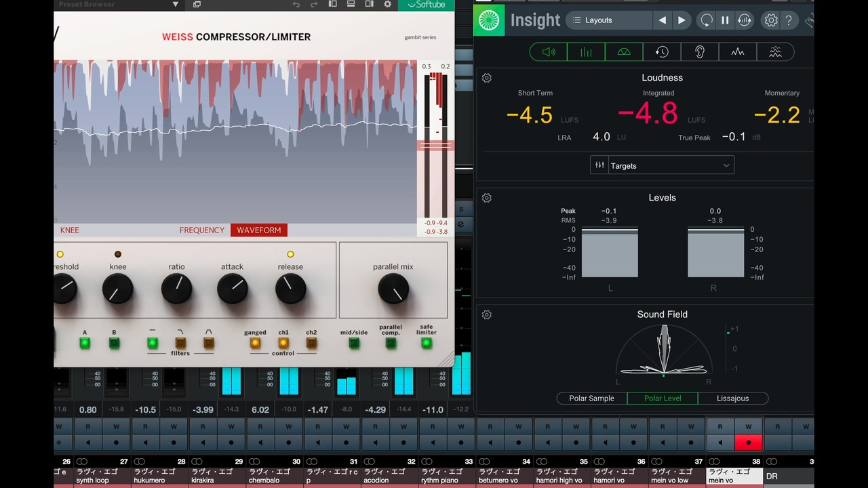The height and width of the screenshot is (488, 868).
Task: Click monitor speaker on kirakira channel
Action: pos(202,443)
